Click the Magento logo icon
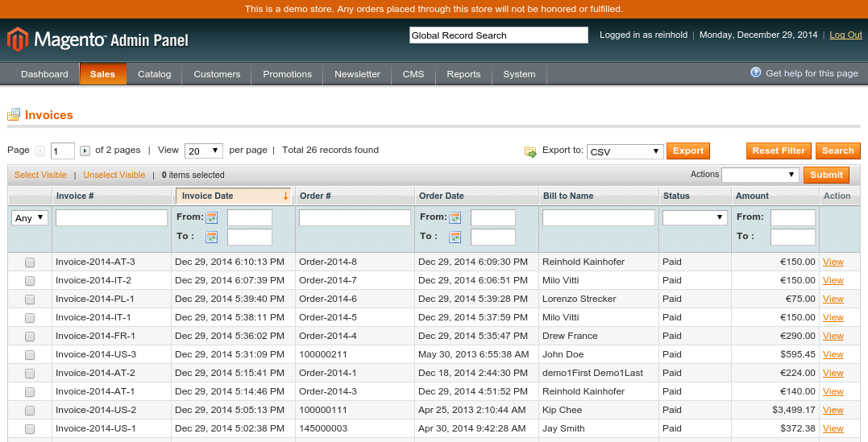 [x=18, y=39]
